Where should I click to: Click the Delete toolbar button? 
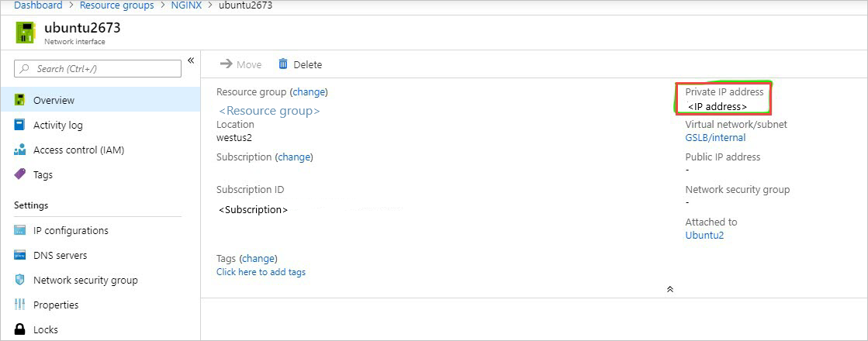(300, 64)
